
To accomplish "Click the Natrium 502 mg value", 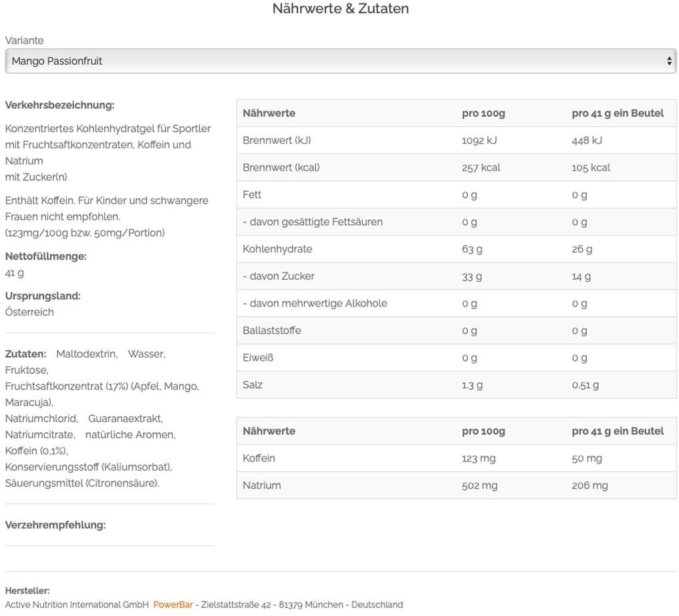I will click(x=479, y=485).
